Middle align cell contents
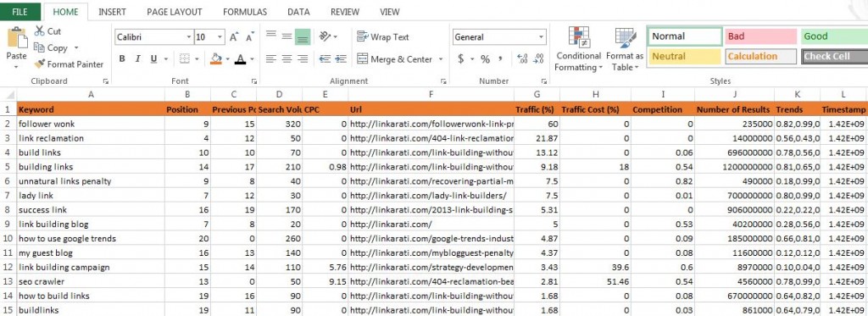This screenshot has height=316, width=868. 287,36
